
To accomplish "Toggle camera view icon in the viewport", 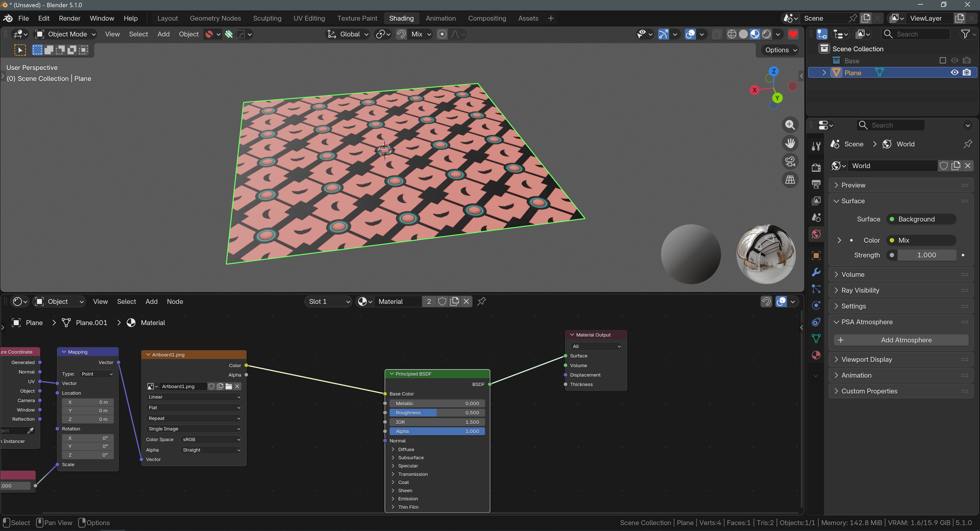I will click(790, 161).
